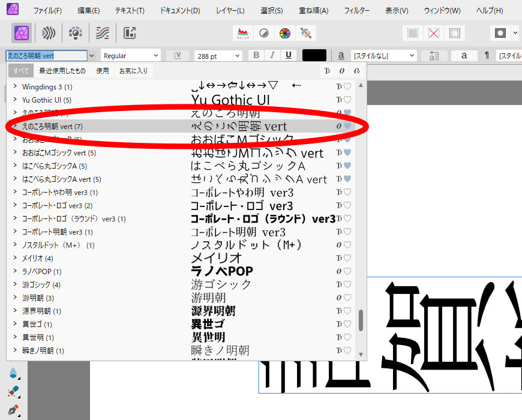Apply Auto Colors from toolbar

point(285,33)
